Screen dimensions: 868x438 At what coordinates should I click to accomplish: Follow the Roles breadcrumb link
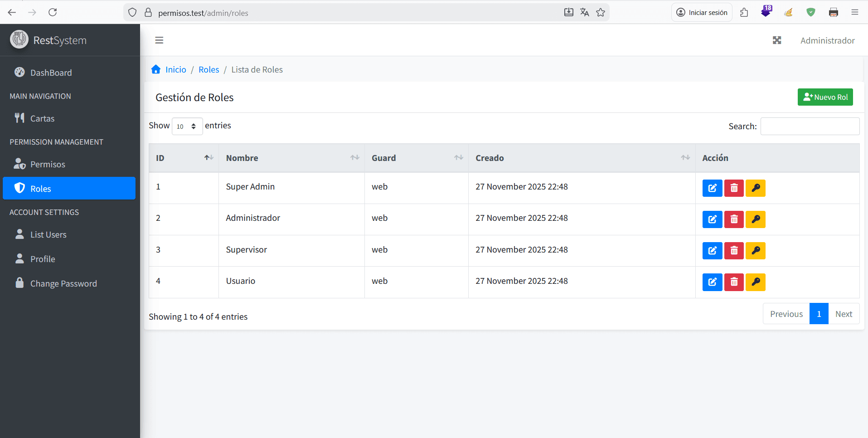pyautogui.click(x=209, y=70)
